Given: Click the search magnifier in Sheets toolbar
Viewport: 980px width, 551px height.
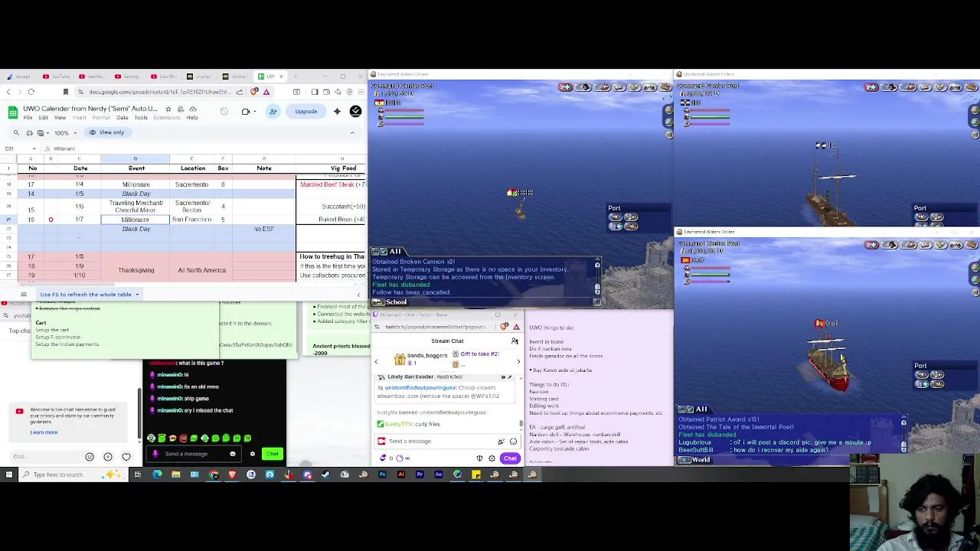Looking at the screenshot, I should 18,132.
